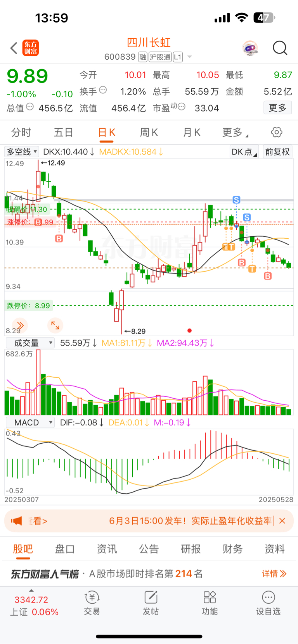The height and width of the screenshot is (644, 298).
Task: Select the 股吧 tab
Action: [x=23, y=549]
